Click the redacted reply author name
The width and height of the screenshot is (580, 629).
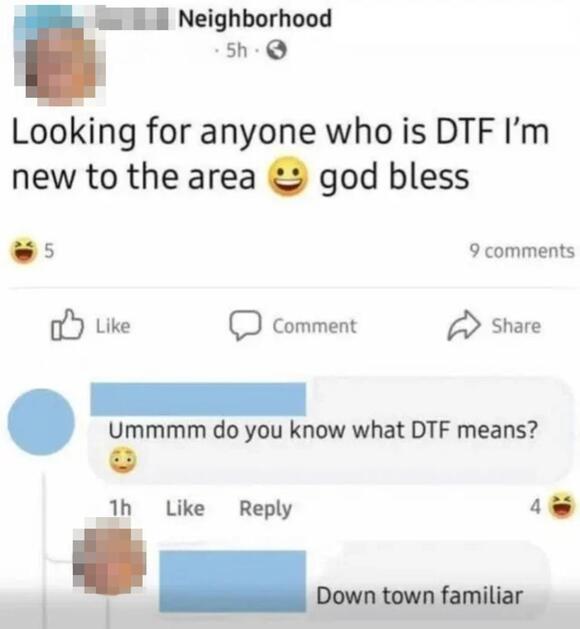(x=233, y=581)
